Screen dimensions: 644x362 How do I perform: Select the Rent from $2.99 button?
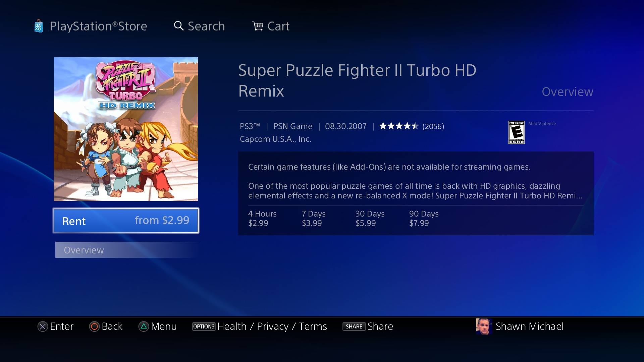[126, 221]
